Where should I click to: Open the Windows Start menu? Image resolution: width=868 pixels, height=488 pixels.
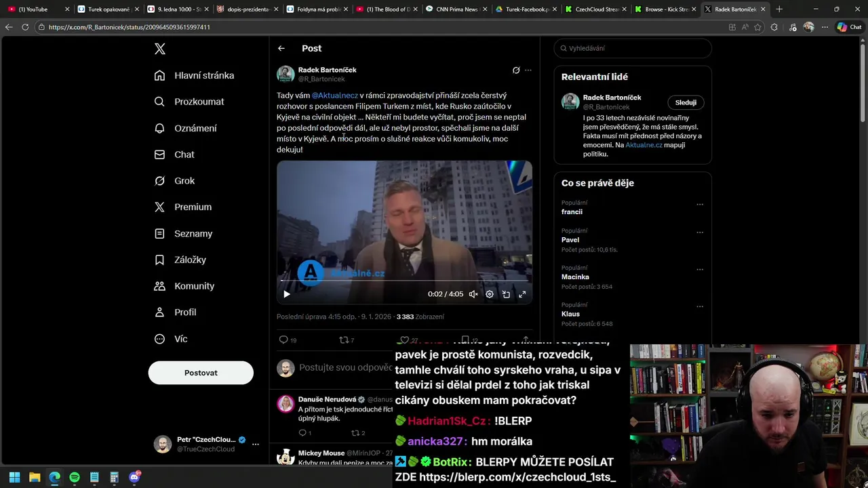(14, 477)
